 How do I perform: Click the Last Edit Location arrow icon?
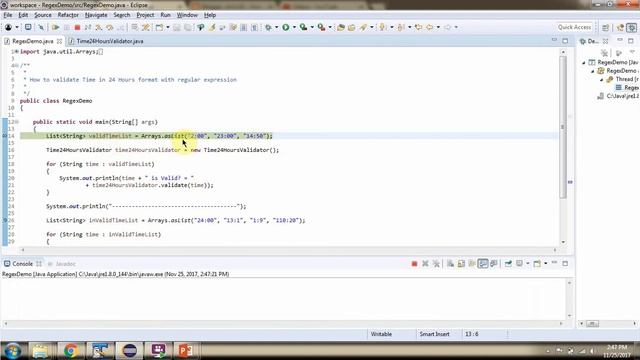coord(418,27)
